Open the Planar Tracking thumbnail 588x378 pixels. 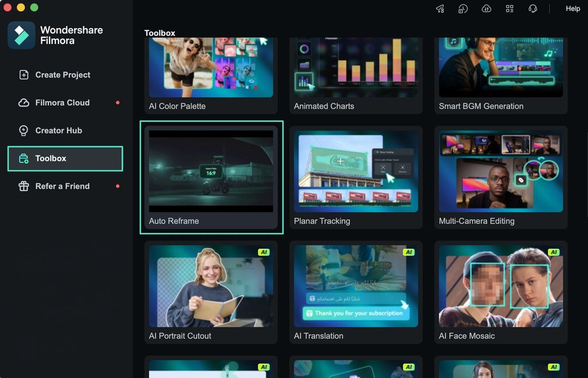coord(356,171)
